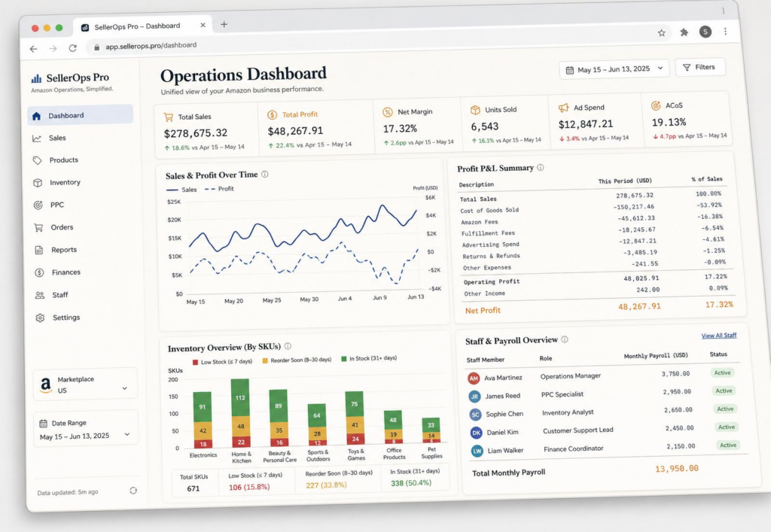Click the refresh data icon near 'Data updated'
771x532 pixels.
[x=133, y=491]
